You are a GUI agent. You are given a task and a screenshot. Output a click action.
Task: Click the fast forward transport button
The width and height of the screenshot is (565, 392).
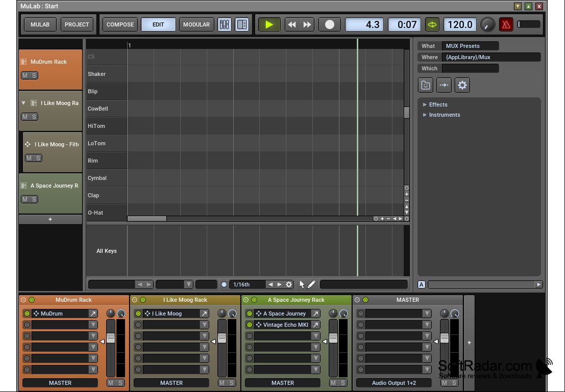click(307, 24)
